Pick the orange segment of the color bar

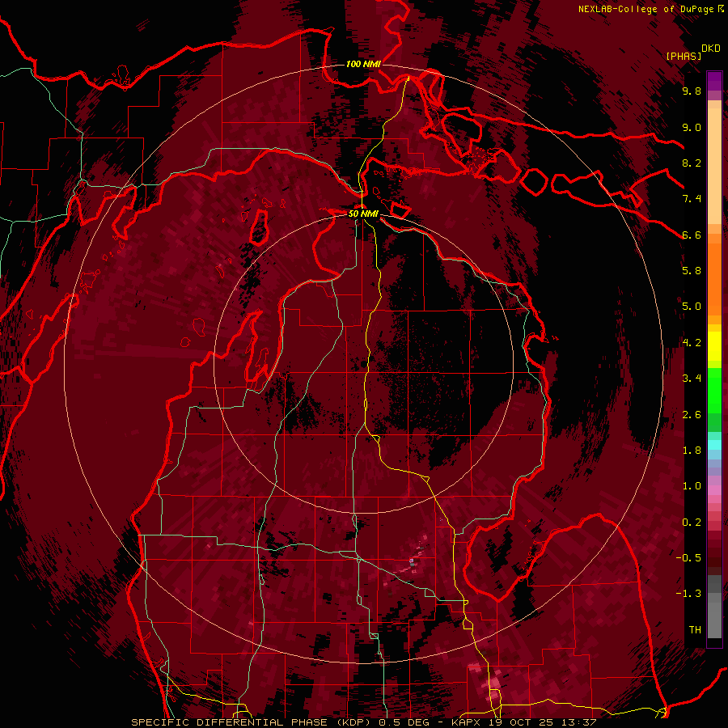pos(714,278)
